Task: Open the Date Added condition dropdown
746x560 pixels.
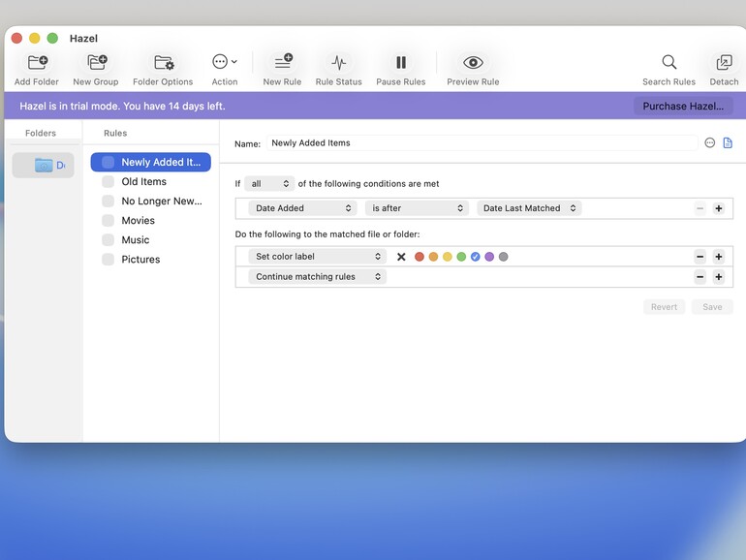Action: [302, 208]
